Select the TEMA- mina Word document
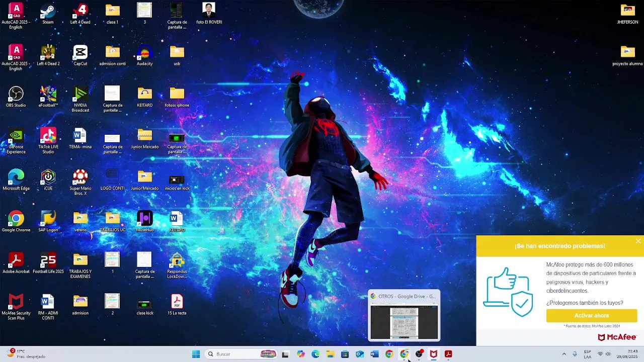The image size is (644, 362). pyautogui.click(x=80, y=138)
